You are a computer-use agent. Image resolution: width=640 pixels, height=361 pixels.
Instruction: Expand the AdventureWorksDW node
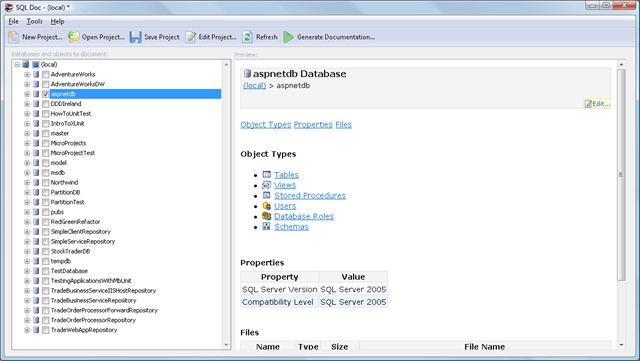27,84
